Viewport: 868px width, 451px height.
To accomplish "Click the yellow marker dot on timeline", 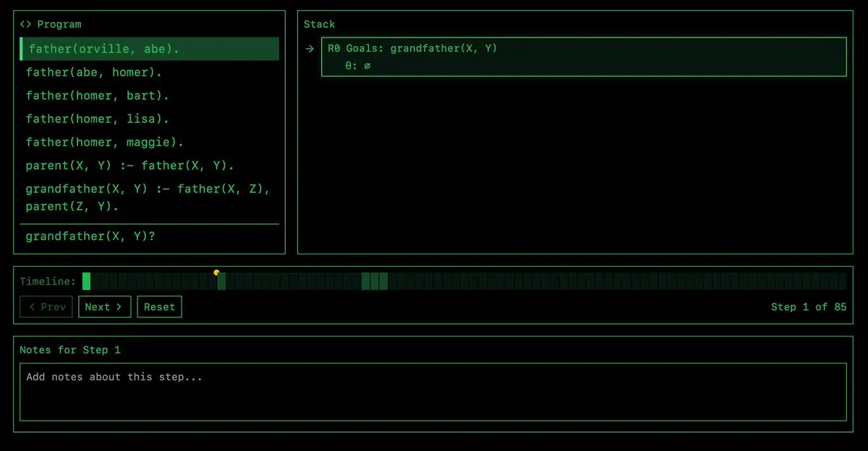I will pos(216,272).
